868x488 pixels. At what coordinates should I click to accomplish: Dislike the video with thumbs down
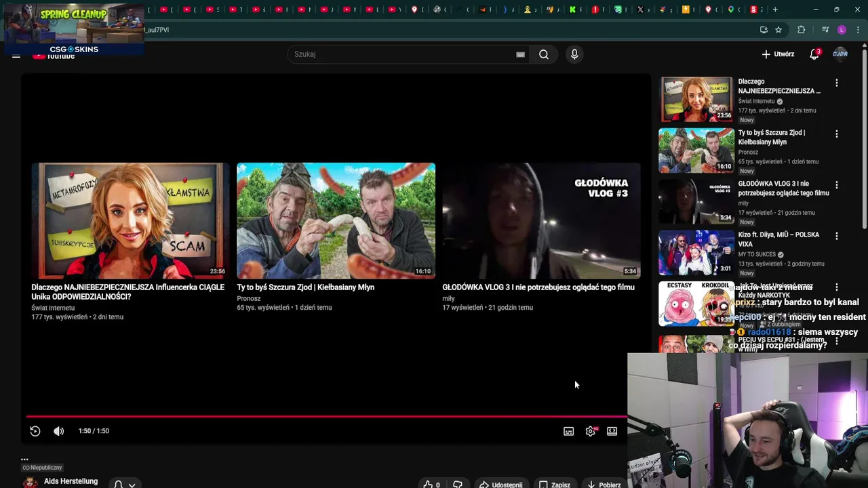coord(458,485)
